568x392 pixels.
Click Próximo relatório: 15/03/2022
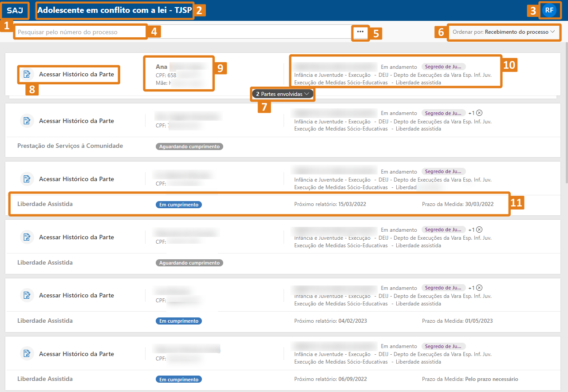(330, 204)
